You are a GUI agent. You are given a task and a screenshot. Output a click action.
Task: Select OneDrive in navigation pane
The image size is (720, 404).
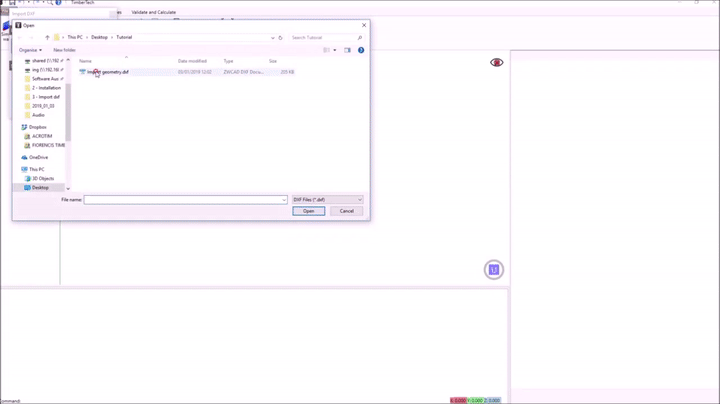pyautogui.click(x=38, y=157)
